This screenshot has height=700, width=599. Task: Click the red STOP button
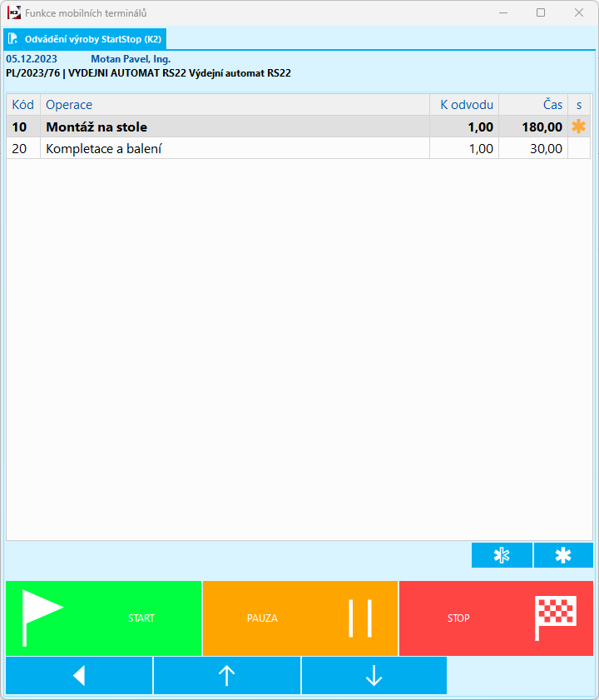[x=496, y=618]
